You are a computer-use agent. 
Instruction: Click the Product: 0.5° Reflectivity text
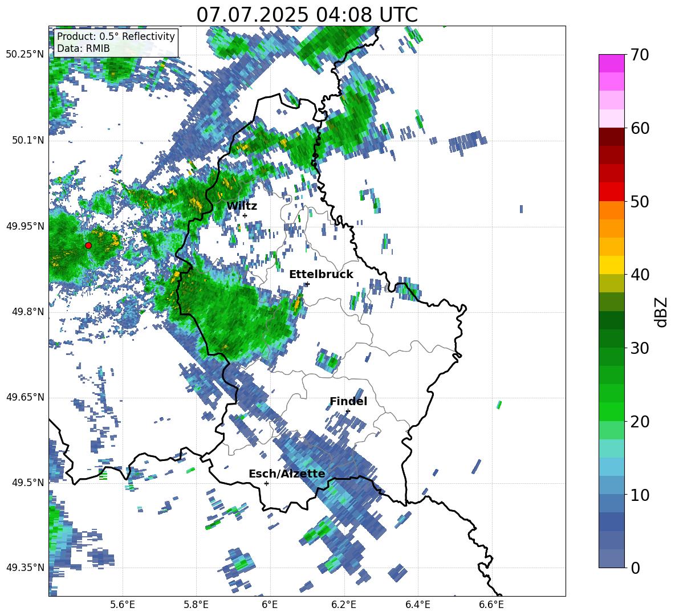tap(116, 36)
